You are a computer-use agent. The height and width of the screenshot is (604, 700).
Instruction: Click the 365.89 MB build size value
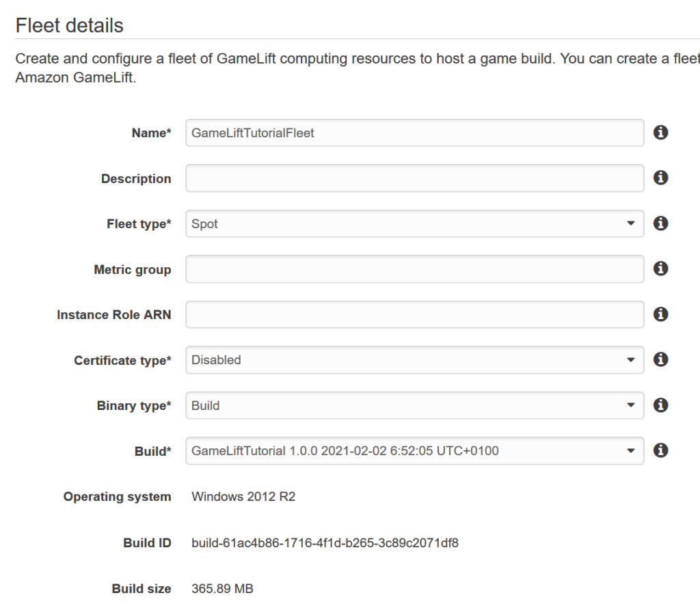[x=222, y=588]
